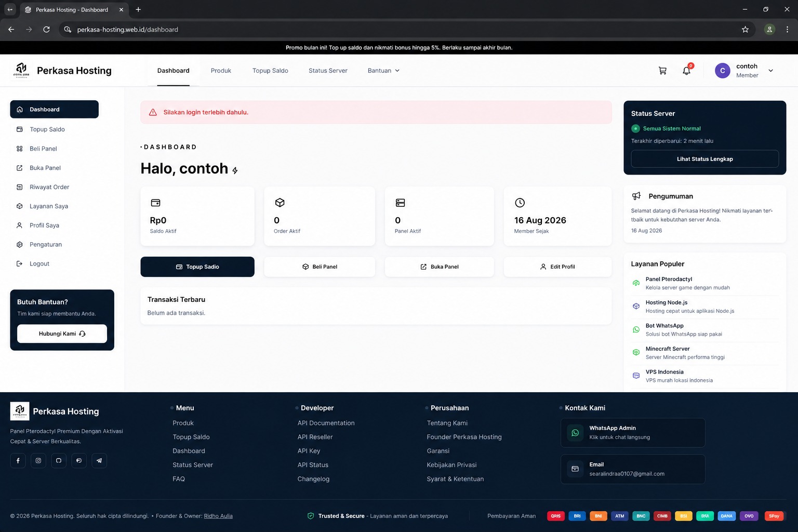Click the Edit Profil button

[557, 267]
